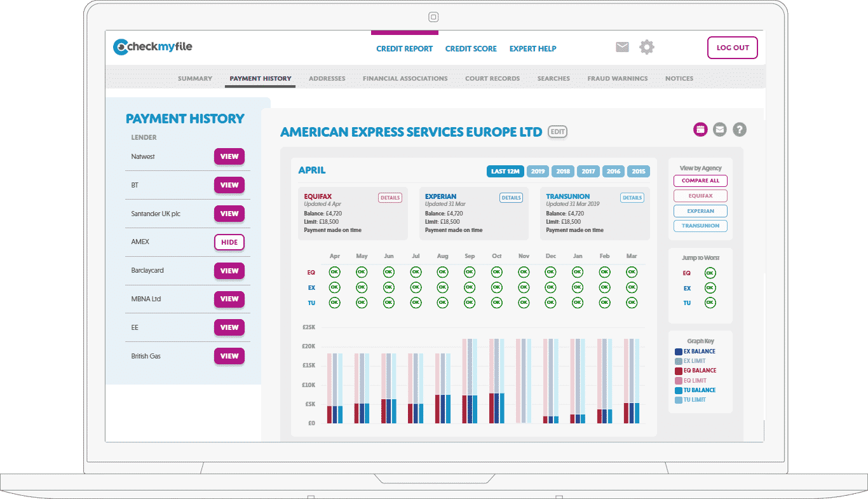This screenshot has width=868, height=499.
Task: Click the TU Limit graph key swatch
Action: click(x=678, y=400)
